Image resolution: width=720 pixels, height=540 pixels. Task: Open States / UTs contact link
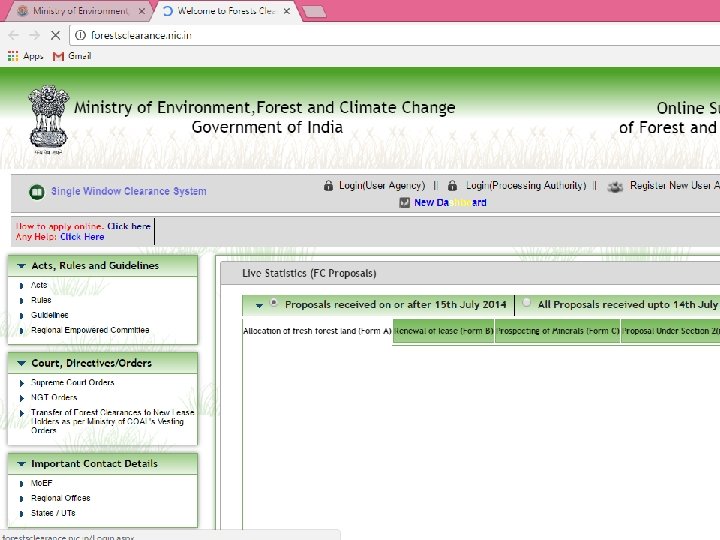click(x=53, y=513)
